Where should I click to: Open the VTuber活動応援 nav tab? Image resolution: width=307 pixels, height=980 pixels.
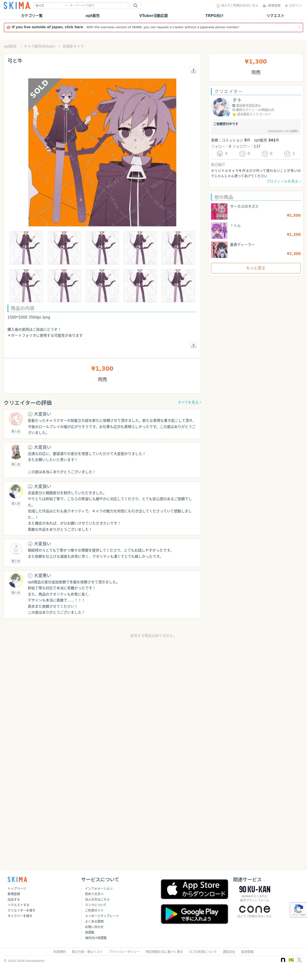tap(153, 16)
